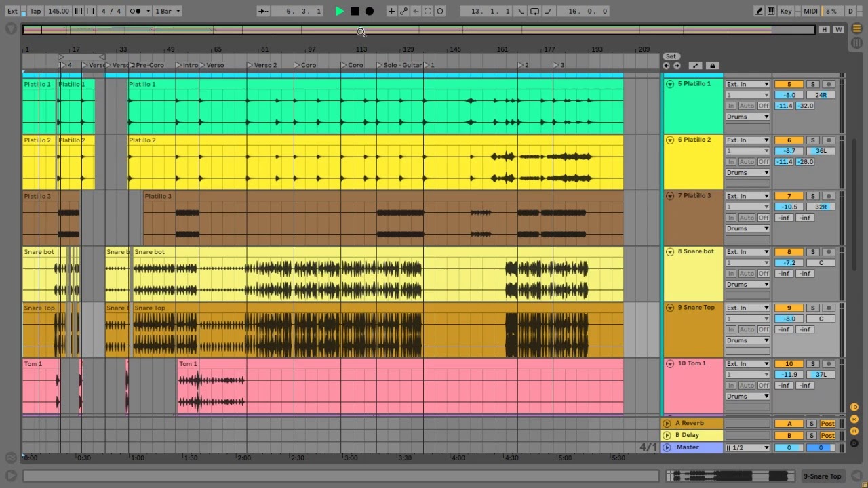This screenshot has width=868, height=488.
Task: Toggle the lock envelopes icon
Action: point(711,66)
